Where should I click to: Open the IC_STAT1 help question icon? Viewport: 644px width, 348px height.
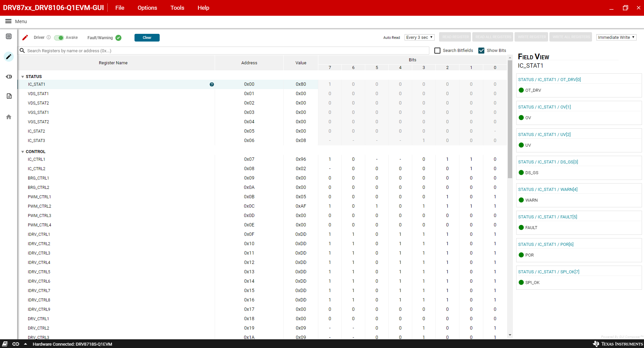tap(212, 84)
